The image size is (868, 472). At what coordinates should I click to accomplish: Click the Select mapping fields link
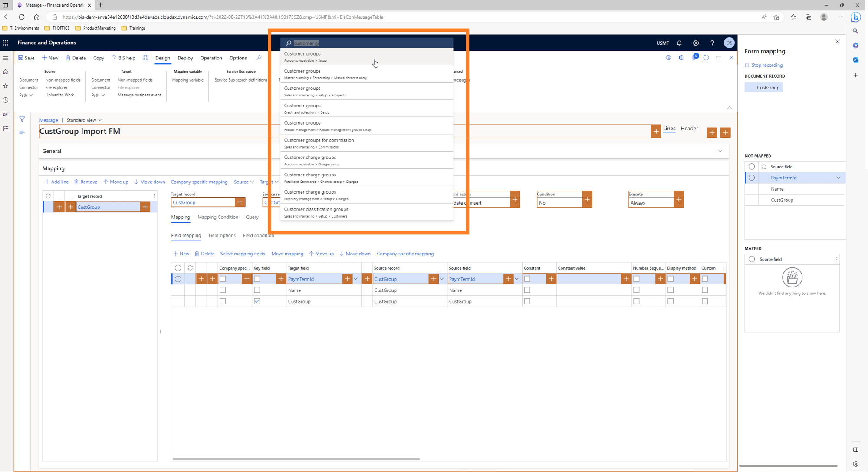243,254
